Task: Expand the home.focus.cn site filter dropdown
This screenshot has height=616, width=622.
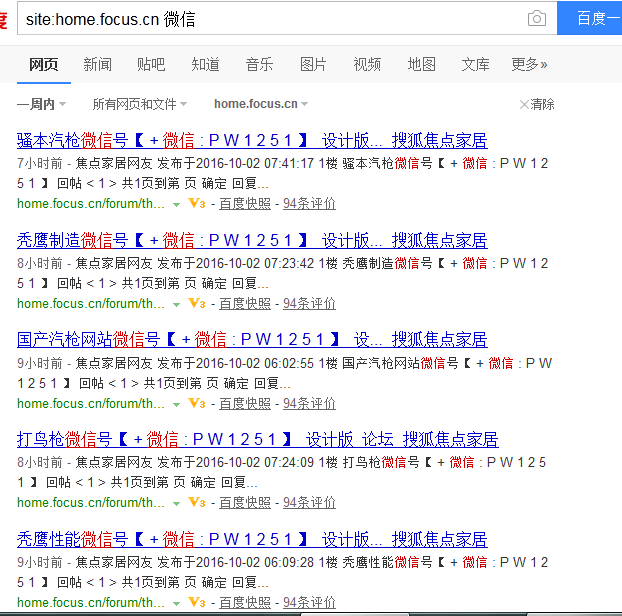Action: click(x=261, y=104)
